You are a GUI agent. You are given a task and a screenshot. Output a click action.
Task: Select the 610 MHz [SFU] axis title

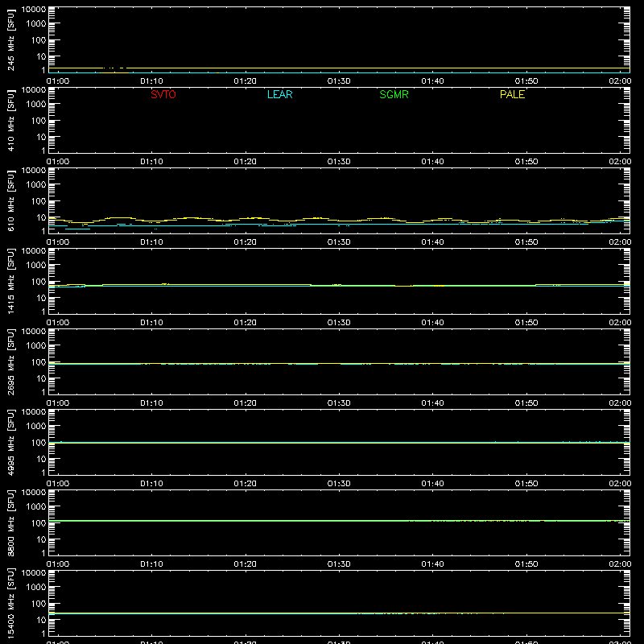point(11,201)
